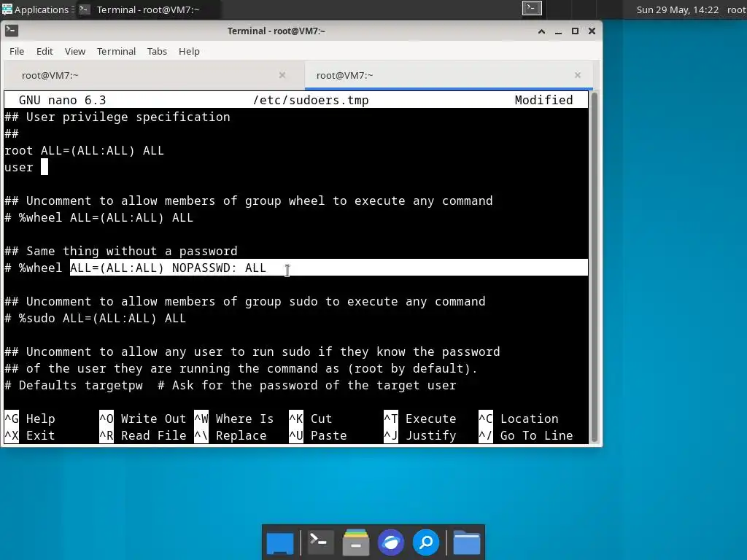Click the '# %sudo ALL=(ALL:ALL) ALL' line
The height and width of the screenshot is (560, 747).
[x=96, y=318]
